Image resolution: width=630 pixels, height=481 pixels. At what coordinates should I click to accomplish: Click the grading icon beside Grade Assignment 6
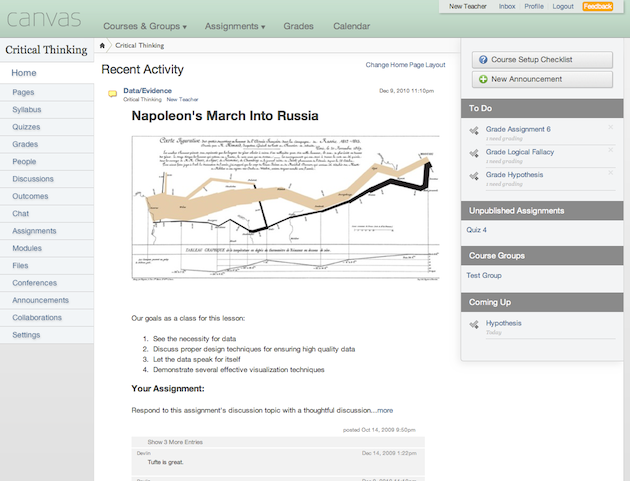pyautogui.click(x=474, y=130)
